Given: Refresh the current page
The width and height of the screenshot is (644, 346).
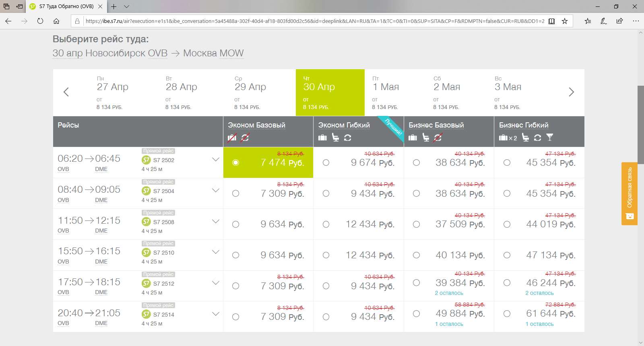Looking at the screenshot, I should pos(40,21).
